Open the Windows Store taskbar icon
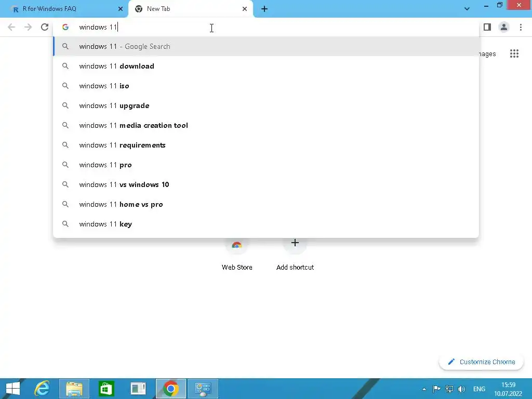 pos(106,389)
